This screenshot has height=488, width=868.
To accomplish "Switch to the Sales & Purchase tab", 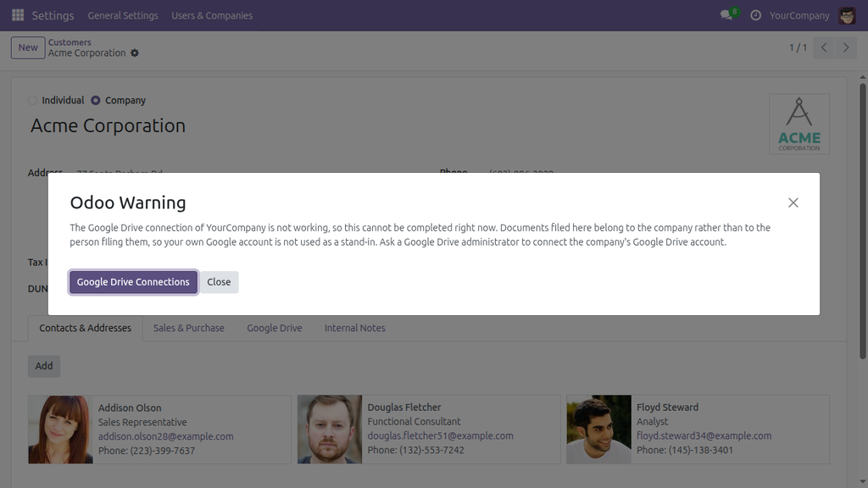I will click(x=189, y=328).
